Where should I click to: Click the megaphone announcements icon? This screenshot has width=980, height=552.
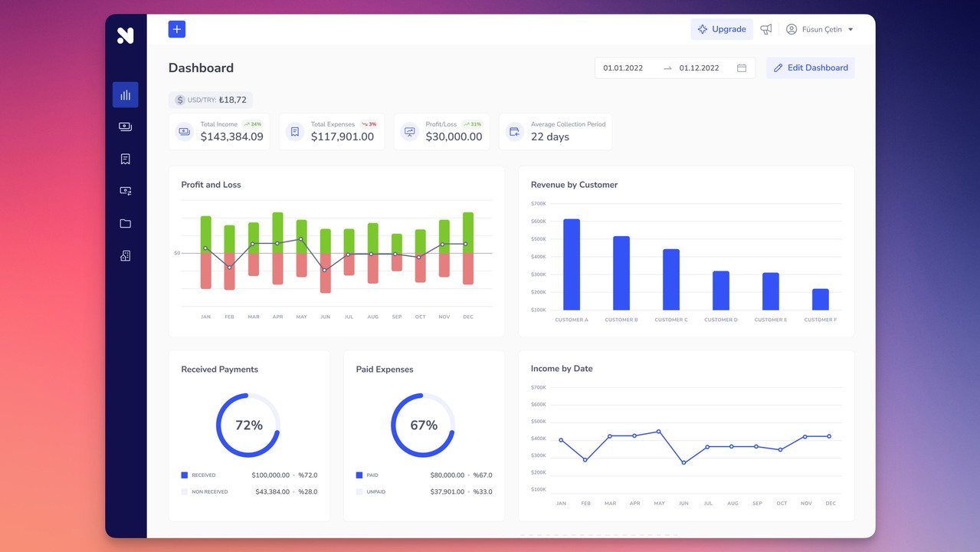click(765, 29)
